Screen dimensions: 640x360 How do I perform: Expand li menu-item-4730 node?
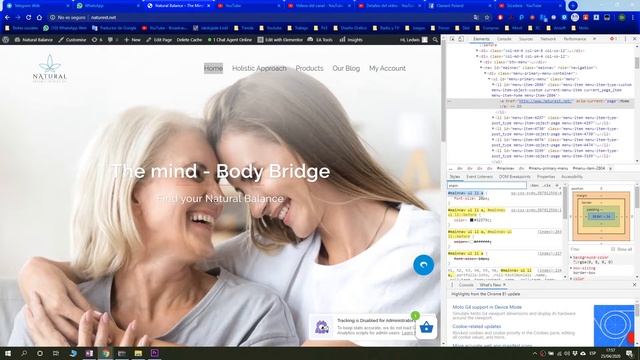click(493, 129)
